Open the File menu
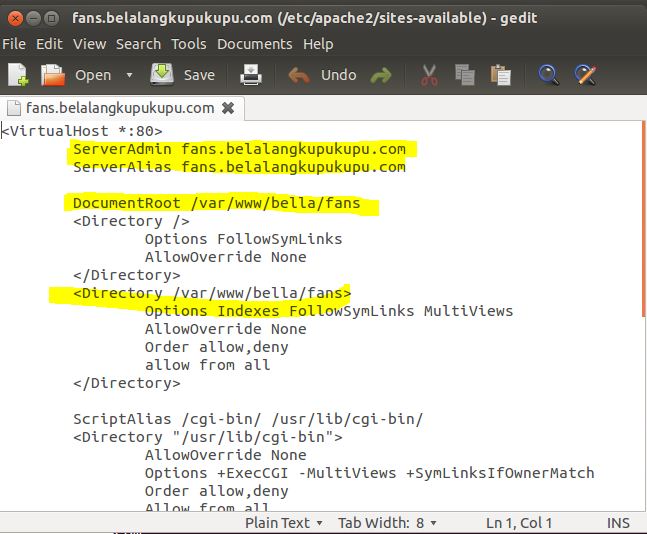Image resolution: width=647 pixels, height=534 pixels. 14,44
